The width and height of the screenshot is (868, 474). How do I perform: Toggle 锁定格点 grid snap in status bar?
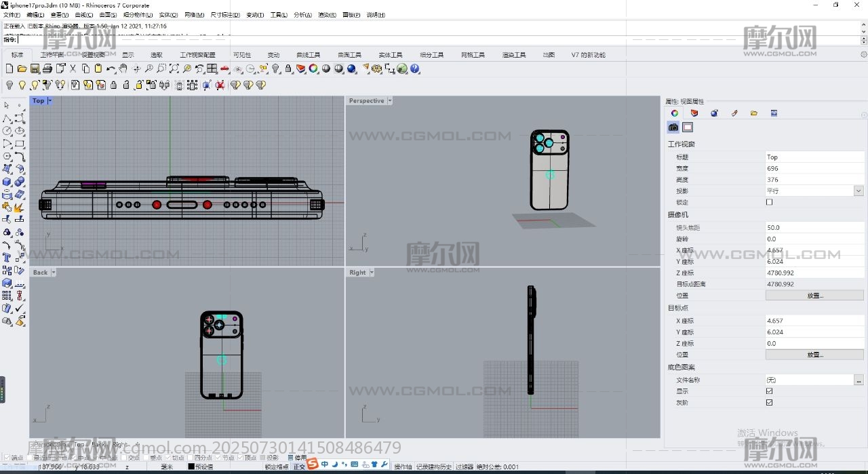277,467
